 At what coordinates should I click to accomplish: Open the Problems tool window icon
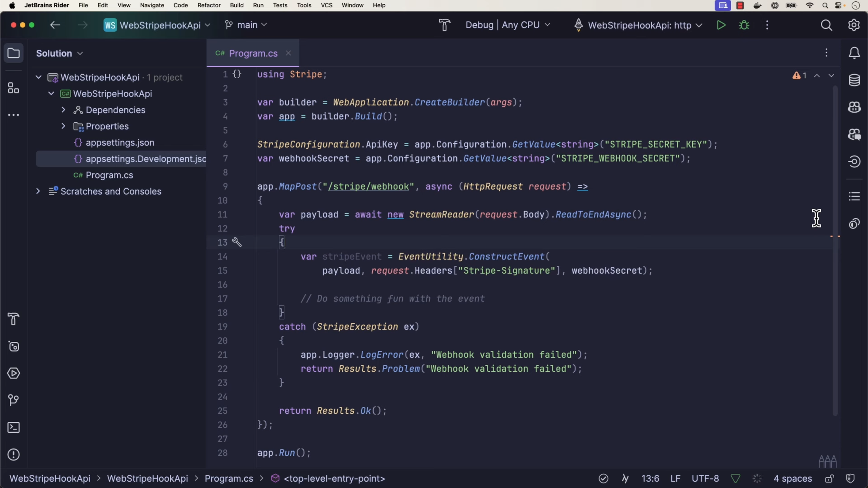tap(14, 454)
